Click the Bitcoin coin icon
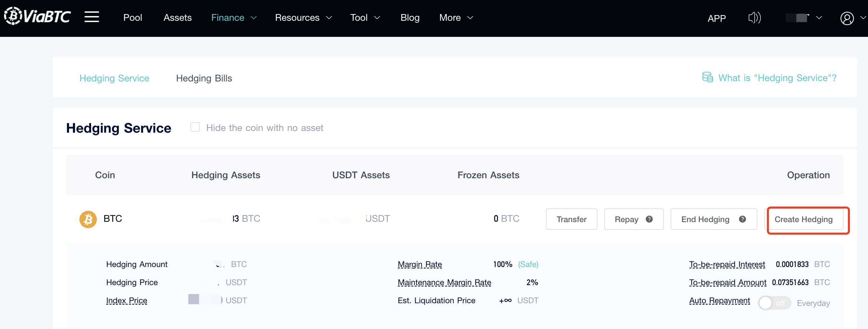868x329 pixels. [x=88, y=219]
